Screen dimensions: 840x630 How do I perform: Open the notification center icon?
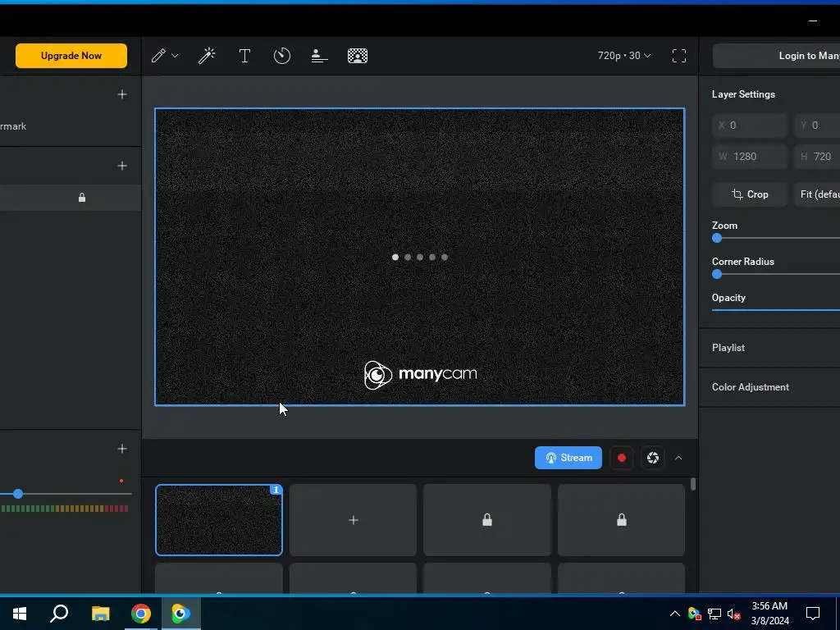coord(813,614)
